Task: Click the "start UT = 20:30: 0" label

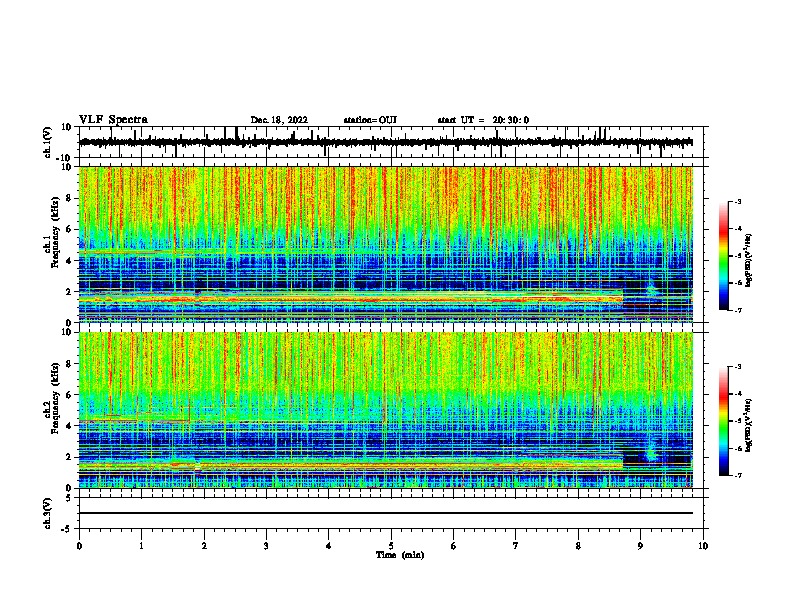Action: point(483,120)
